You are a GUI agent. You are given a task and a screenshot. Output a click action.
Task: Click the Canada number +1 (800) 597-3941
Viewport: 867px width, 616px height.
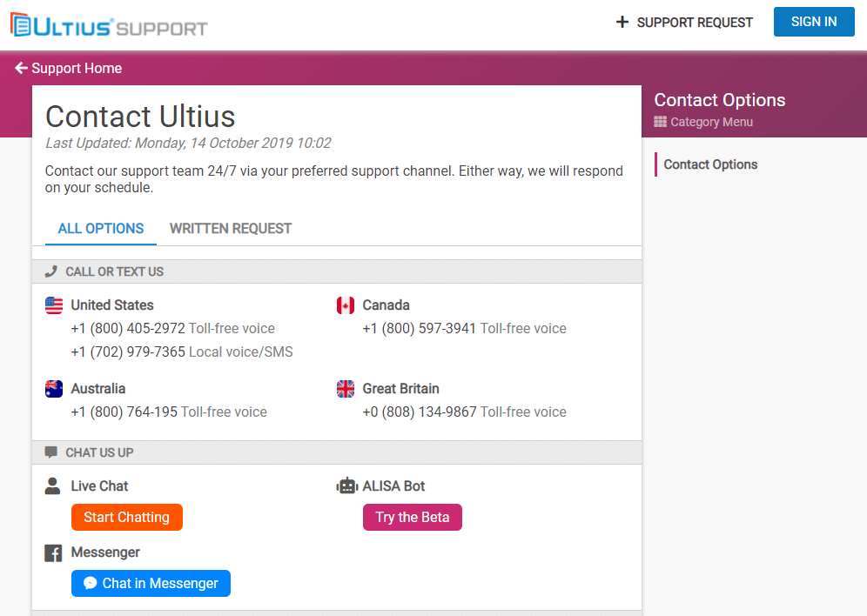point(419,329)
